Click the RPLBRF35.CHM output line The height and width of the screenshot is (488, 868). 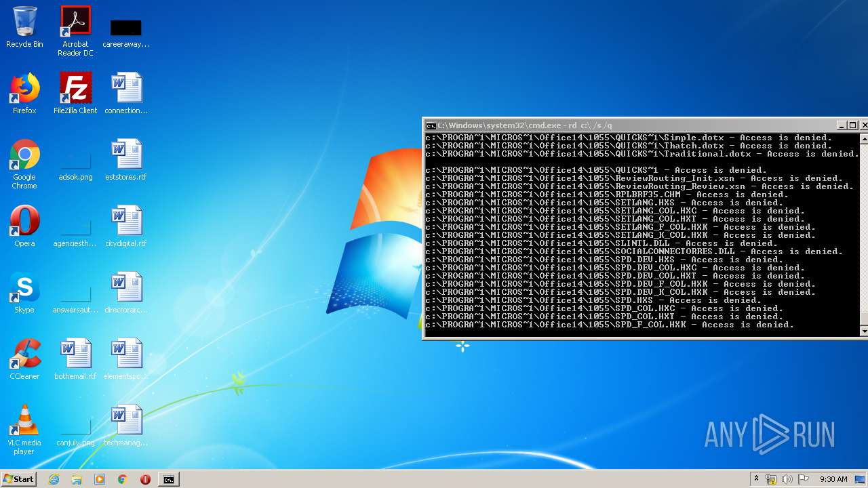click(607, 195)
